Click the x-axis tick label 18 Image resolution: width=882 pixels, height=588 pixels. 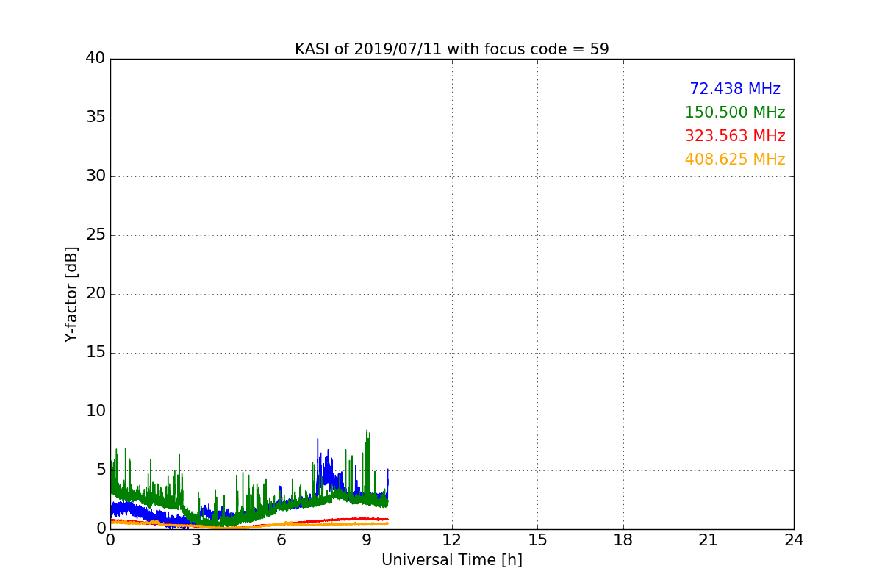(623, 539)
